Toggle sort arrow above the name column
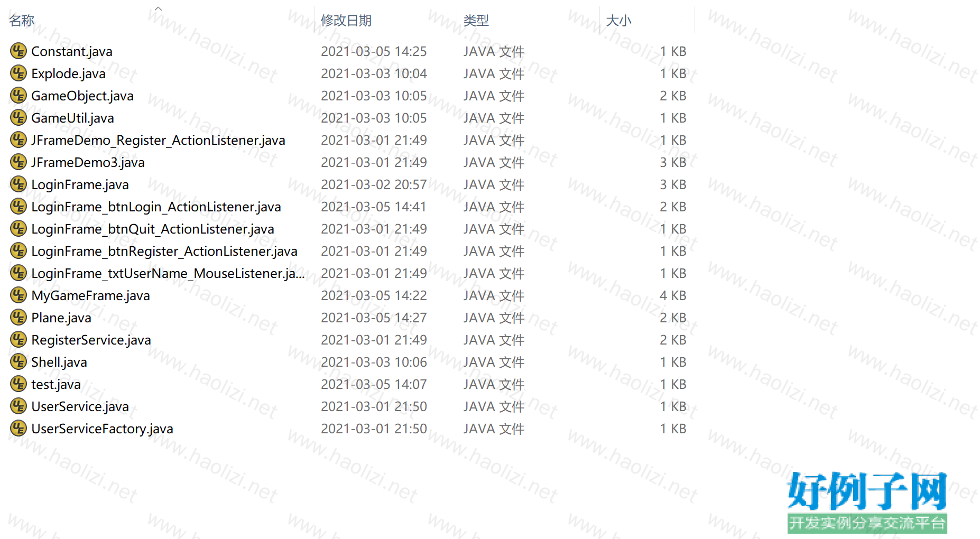 pos(158,8)
